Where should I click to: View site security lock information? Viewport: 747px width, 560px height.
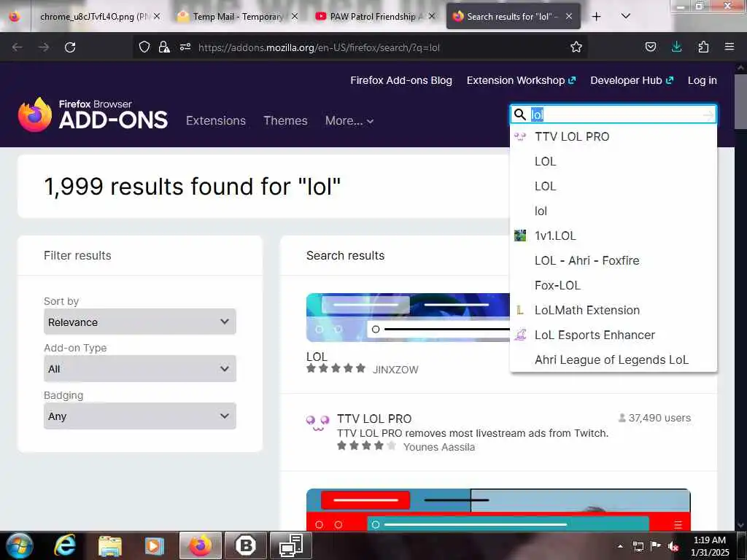pyautogui.click(x=164, y=47)
